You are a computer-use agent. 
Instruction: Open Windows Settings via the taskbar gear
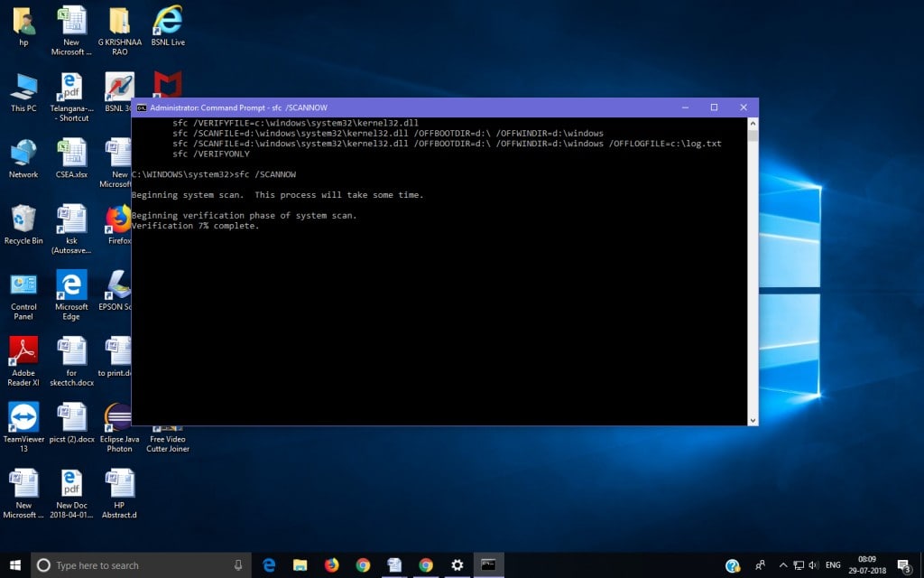pos(457,564)
